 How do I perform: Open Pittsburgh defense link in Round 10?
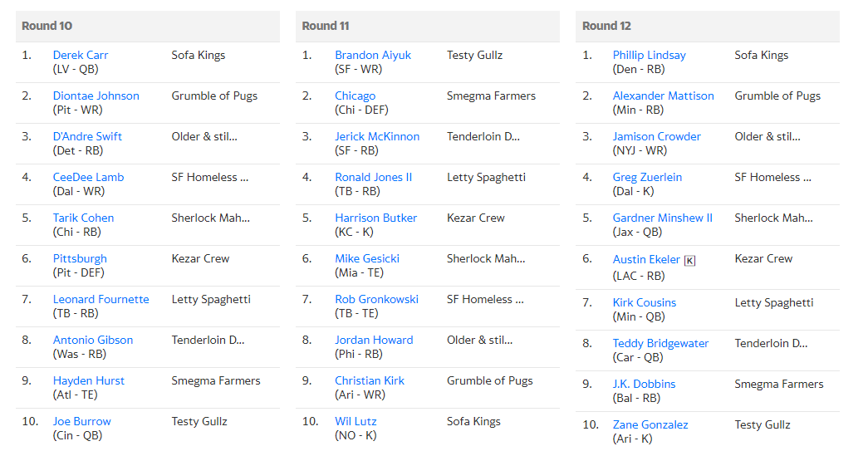[x=80, y=258]
